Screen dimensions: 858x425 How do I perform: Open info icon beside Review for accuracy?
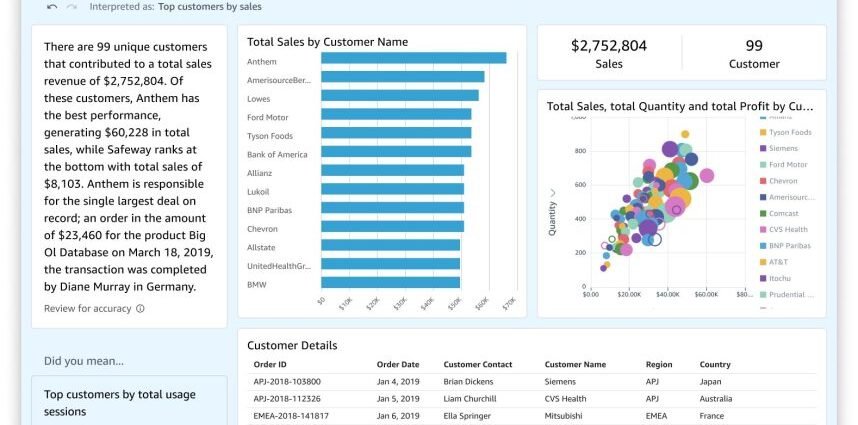pos(140,308)
